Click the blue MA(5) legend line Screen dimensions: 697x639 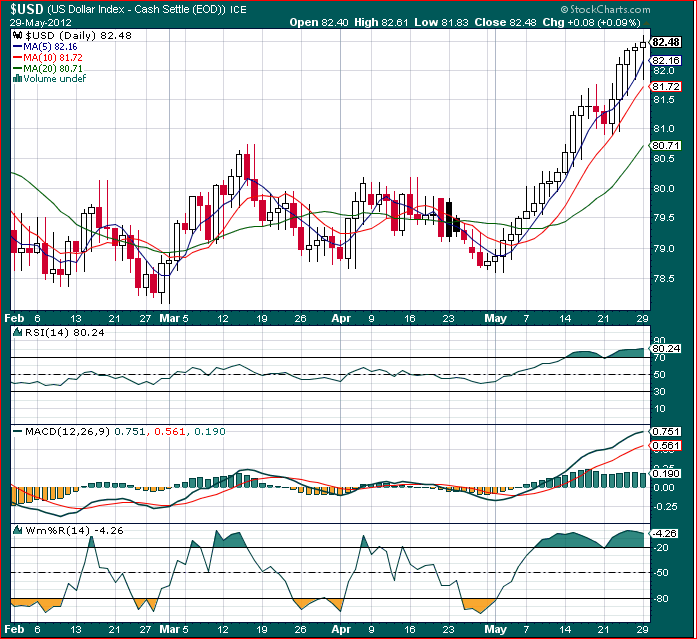[x=18, y=47]
